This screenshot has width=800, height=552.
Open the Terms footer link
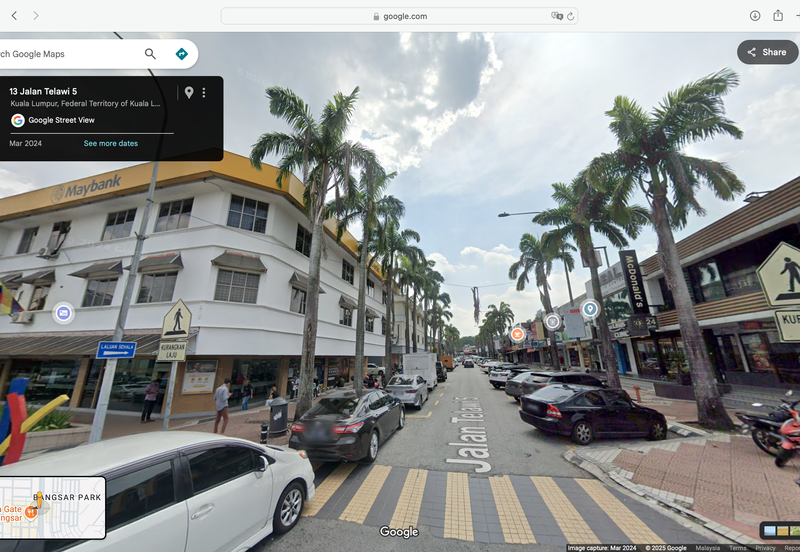click(738, 548)
